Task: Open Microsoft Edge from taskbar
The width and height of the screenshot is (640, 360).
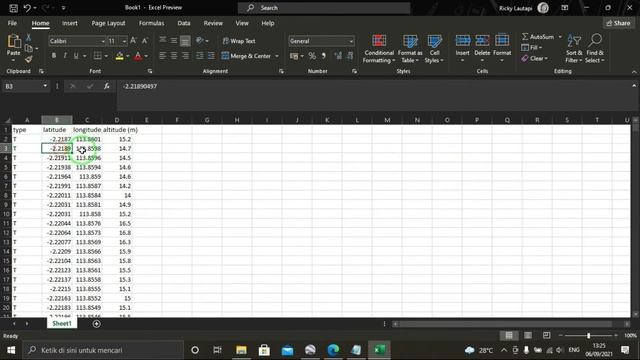Action: tap(333, 350)
